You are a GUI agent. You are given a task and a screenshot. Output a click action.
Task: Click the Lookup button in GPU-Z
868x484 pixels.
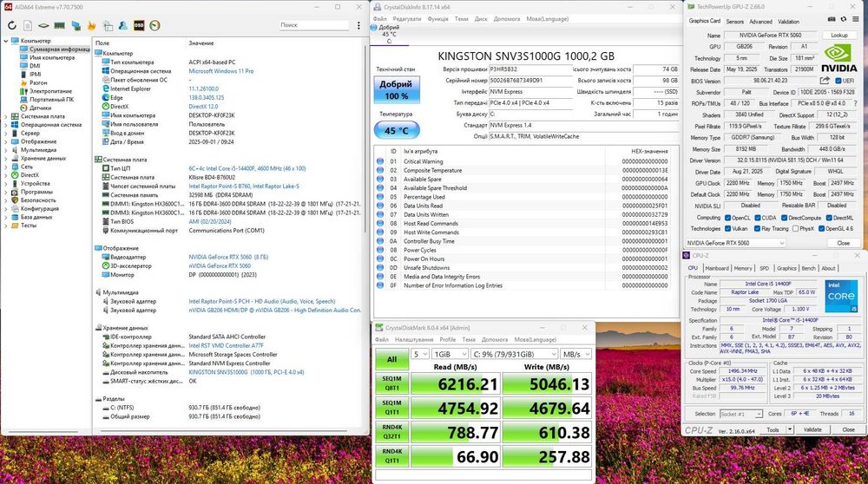point(839,35)
